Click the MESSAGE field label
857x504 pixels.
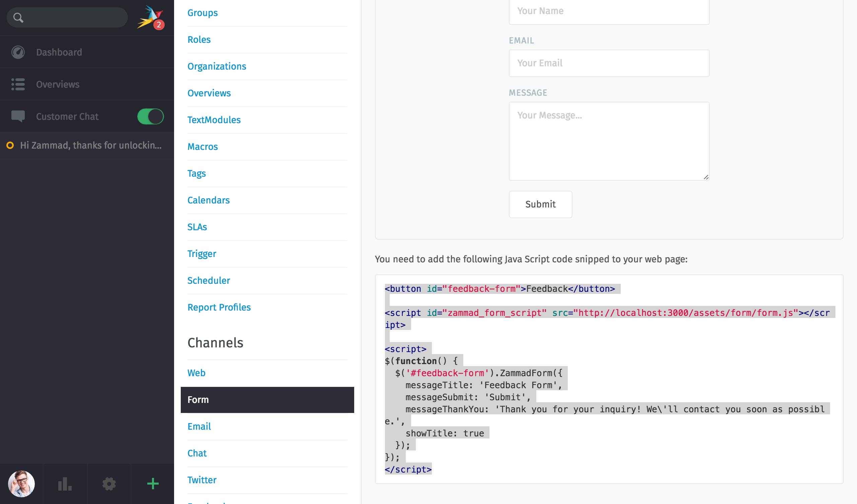[528, 92]
